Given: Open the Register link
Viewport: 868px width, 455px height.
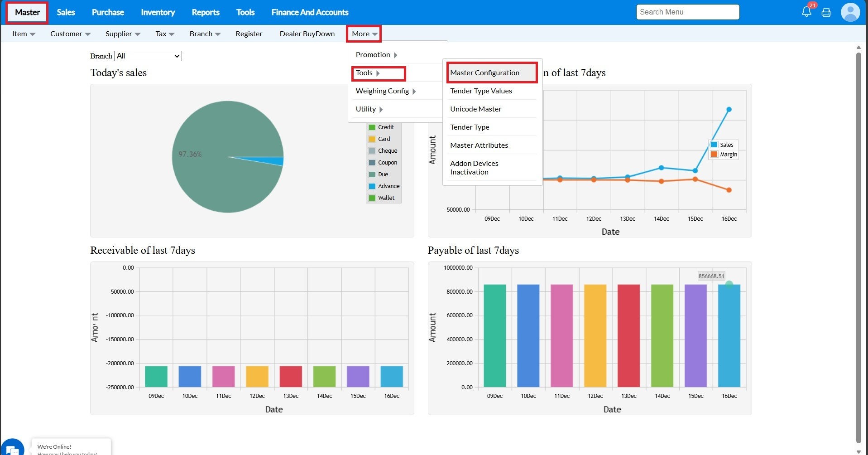Looking at the screenshot, I should 249,34.
